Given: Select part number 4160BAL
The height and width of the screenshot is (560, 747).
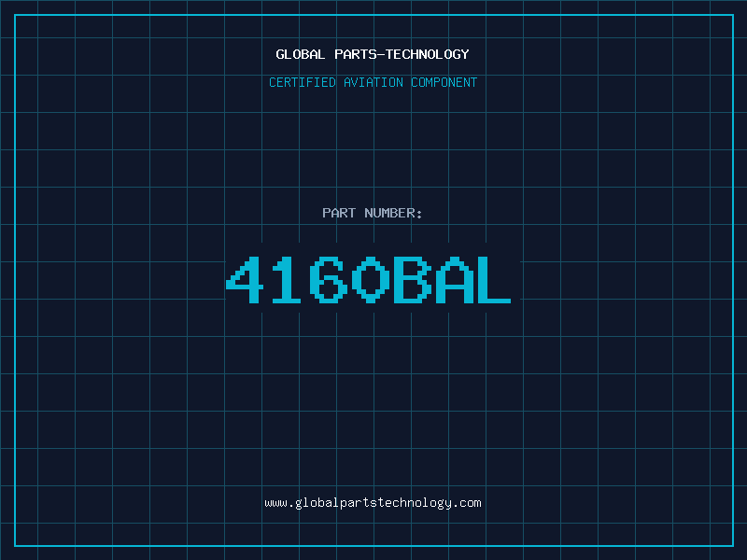Looking at the screenshot, I should click(368, 280).
